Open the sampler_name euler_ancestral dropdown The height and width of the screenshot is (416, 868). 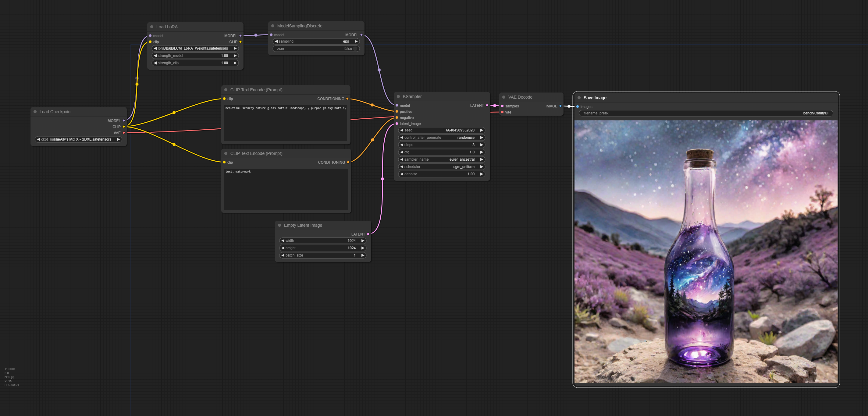pyautogui.click(x=441, y=159)
